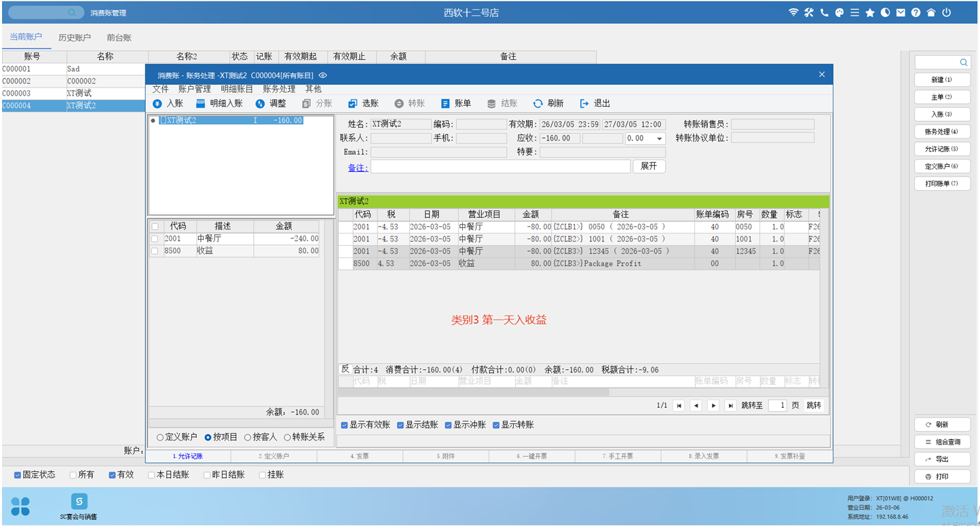Click 明细入账 detailed posting toolbar button
This screenshot has height=526, width=980.
pos(219,104)
